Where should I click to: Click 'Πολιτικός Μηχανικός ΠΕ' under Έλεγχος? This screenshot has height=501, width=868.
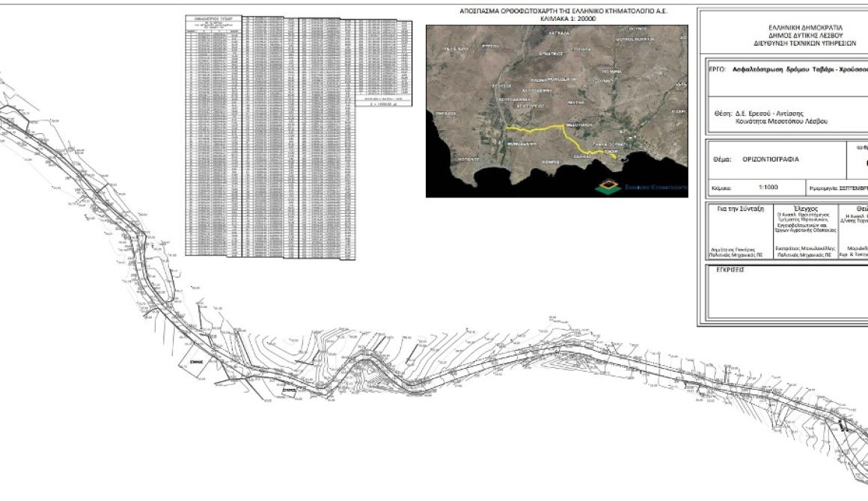pos(804,256)
